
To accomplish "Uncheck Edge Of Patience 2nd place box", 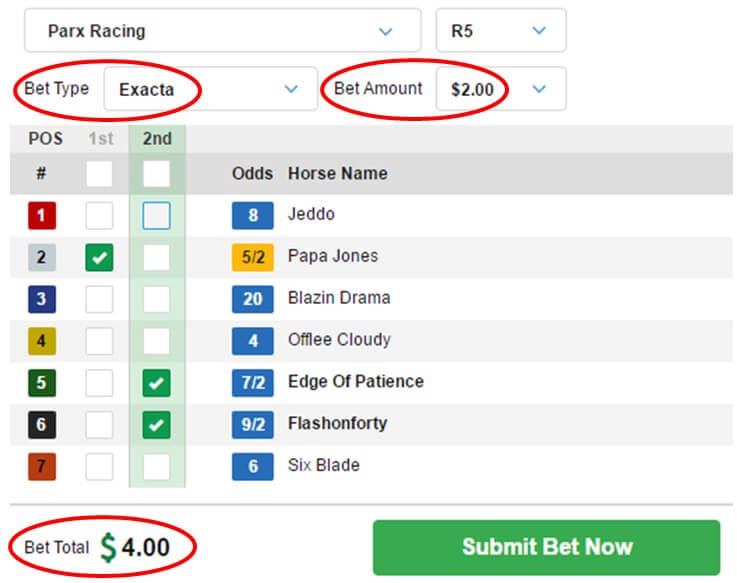I will [157, 382].
